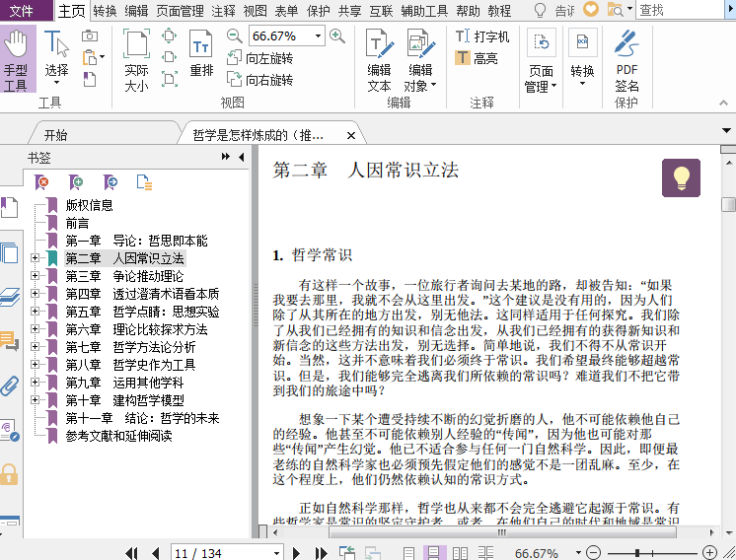This screenshot has height=560, width=736.
Task: Expand the 第三章 争论推动理论 bookmark
Action: pyautogui.click(x=35, y=276)
